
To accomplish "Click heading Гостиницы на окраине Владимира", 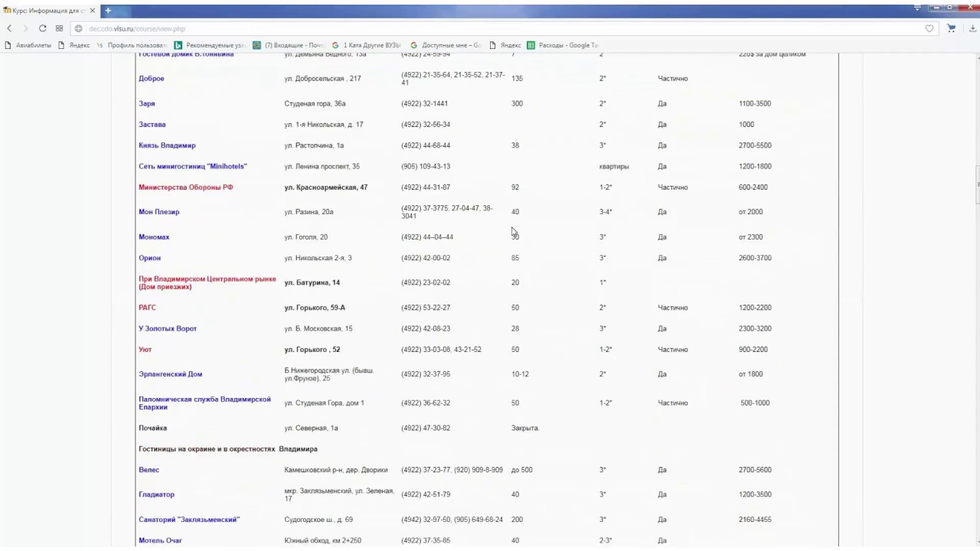I will 228,449.
